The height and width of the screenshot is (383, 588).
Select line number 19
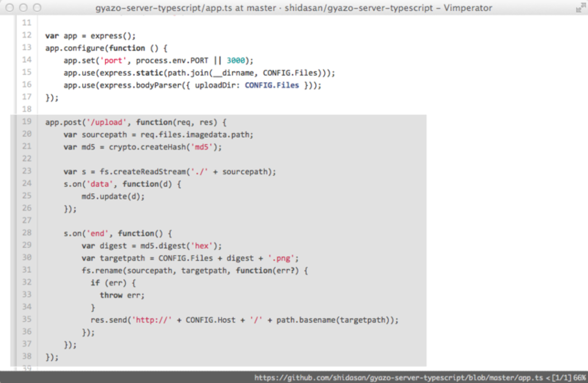tap(27, 122)
